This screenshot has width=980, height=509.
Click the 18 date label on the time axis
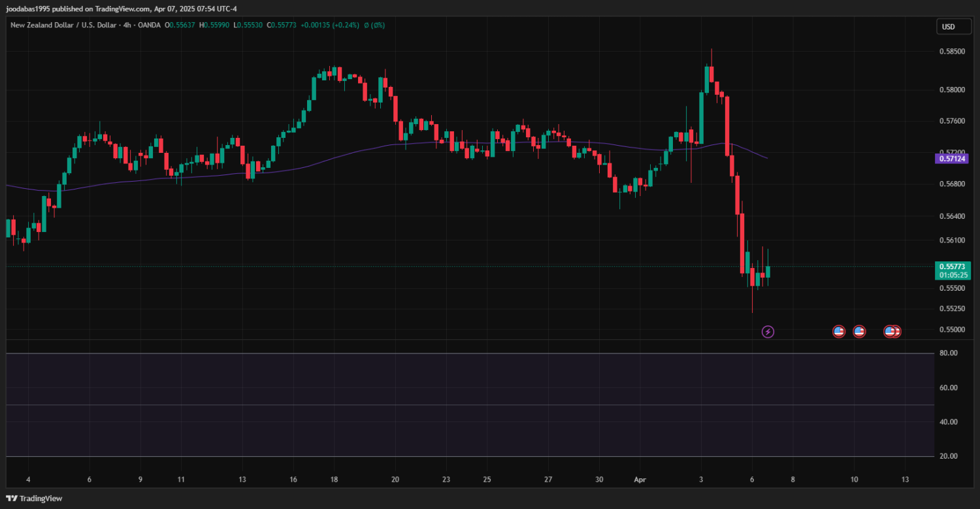tap(335, 480)
